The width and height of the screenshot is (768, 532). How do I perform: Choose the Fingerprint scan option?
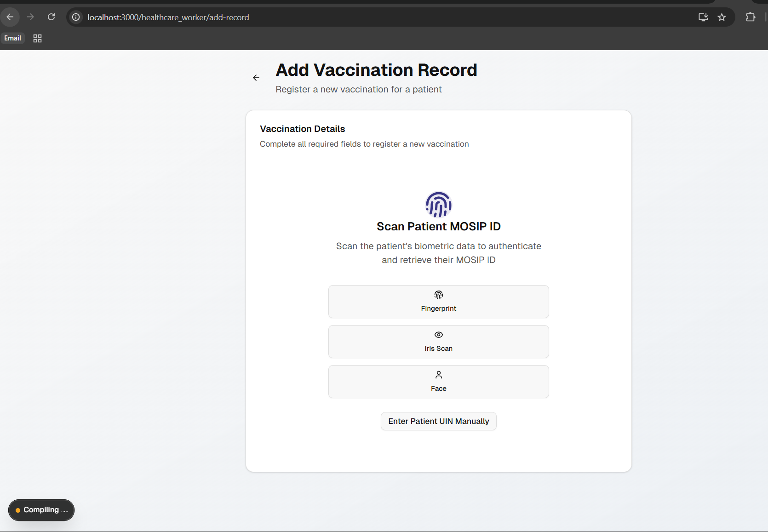click(439, 302)
